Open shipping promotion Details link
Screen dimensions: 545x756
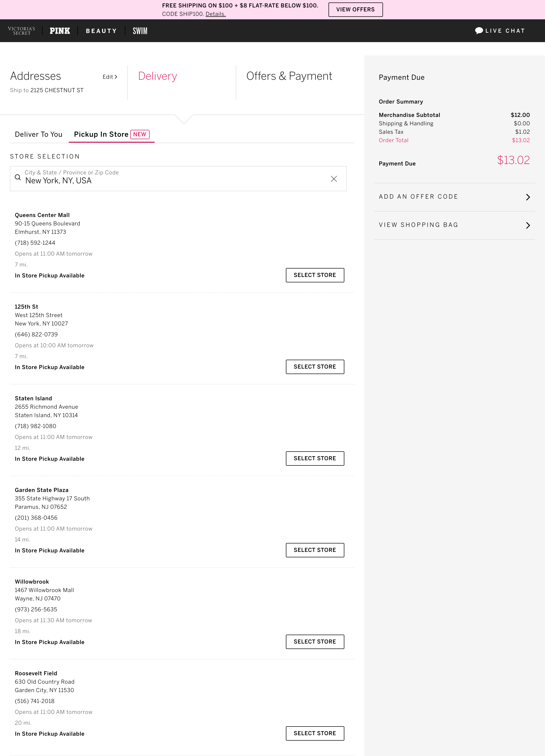tap(215, 14)
